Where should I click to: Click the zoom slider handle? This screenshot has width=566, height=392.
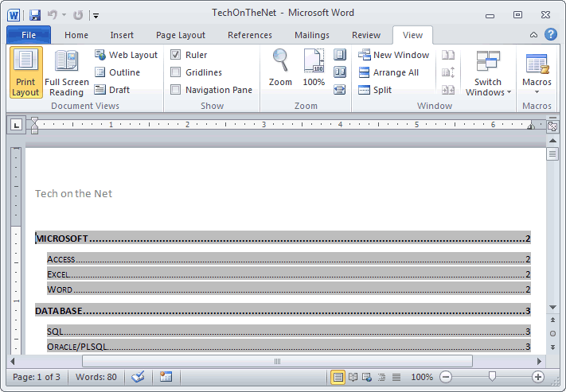492,377
